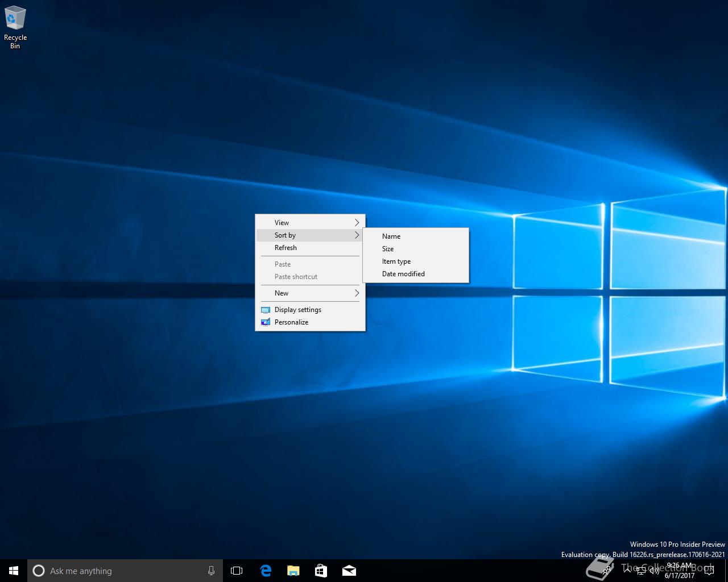Show hidden tray icons with up chevron
Screen dimensions: 728x582
coord(627,570)
